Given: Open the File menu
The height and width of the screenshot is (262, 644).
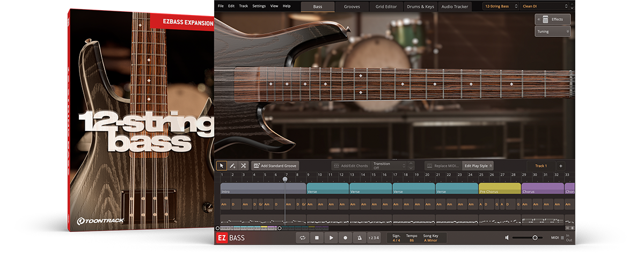Looking at the screenshot, I should click(220, 6).
